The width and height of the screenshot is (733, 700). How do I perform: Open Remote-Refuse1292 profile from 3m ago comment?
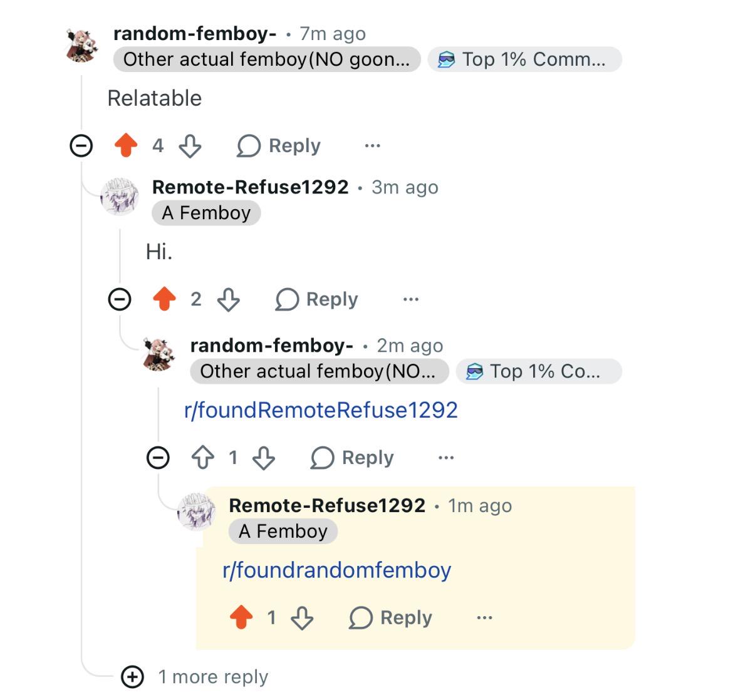pyautogui.click(x=250, y=187)
